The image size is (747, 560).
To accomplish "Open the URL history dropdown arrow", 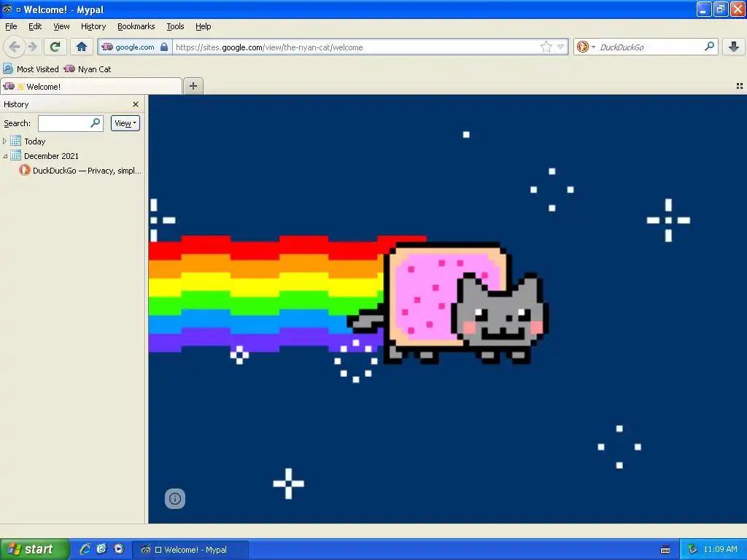I will (x=561, y=47).
